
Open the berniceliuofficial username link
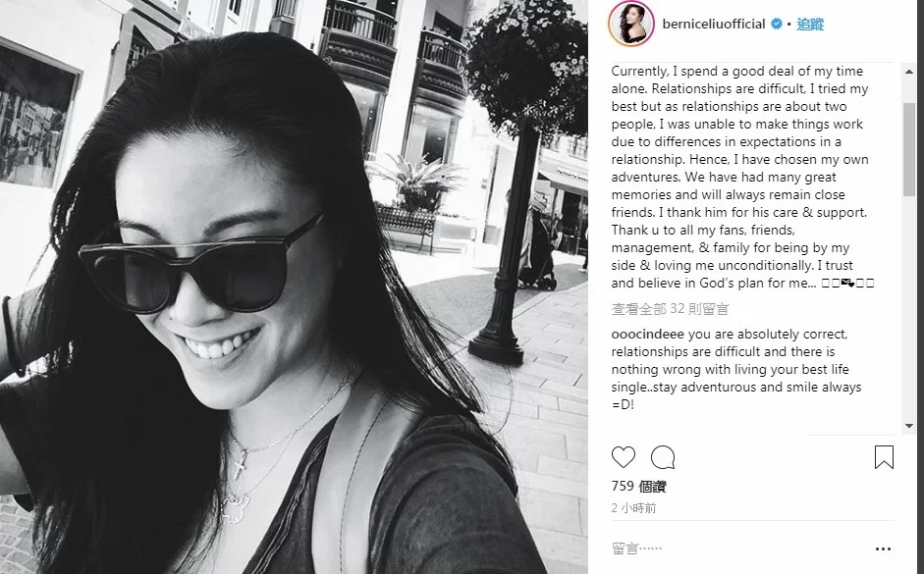pyautogui.click(x=714, y=25)
